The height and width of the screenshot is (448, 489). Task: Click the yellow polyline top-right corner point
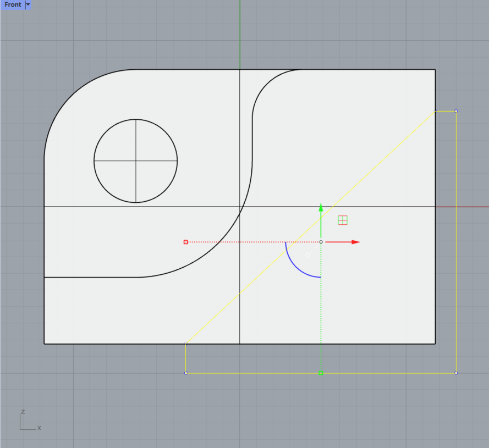pyautogui.click(x=456, y=111)
